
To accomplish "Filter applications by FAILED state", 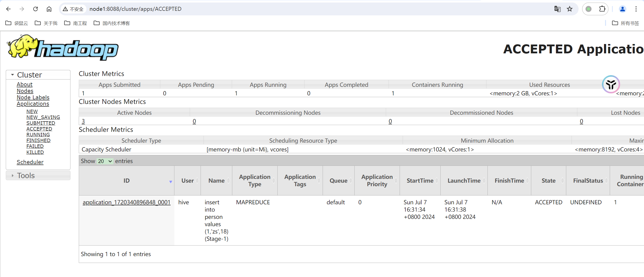I will click(x=35, y=146).
